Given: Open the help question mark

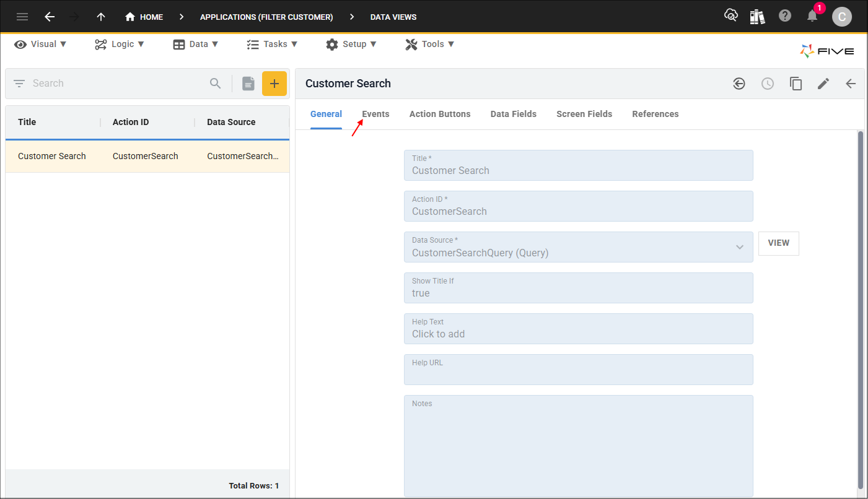Looking at the screenshot, I should tap(785, 16).
